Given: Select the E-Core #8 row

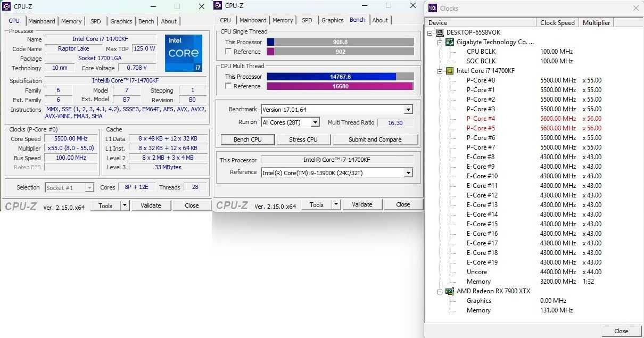Looking at the screenshot, I should pyautogui.click(x=534, y=157).
